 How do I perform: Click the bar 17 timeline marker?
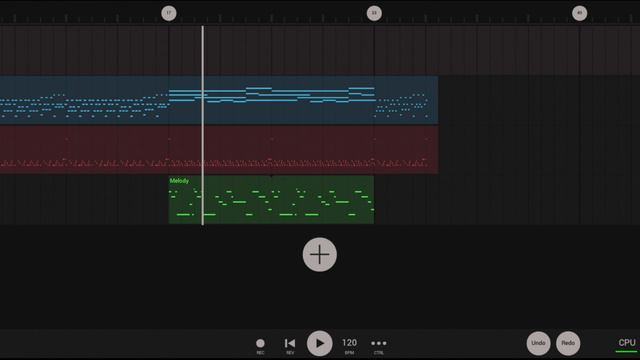point(169,13)
